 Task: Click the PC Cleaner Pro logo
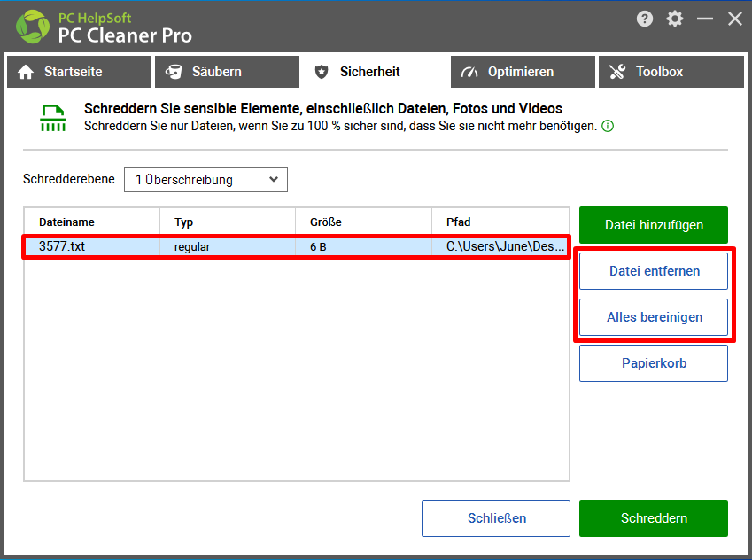[x=33, y=27]
